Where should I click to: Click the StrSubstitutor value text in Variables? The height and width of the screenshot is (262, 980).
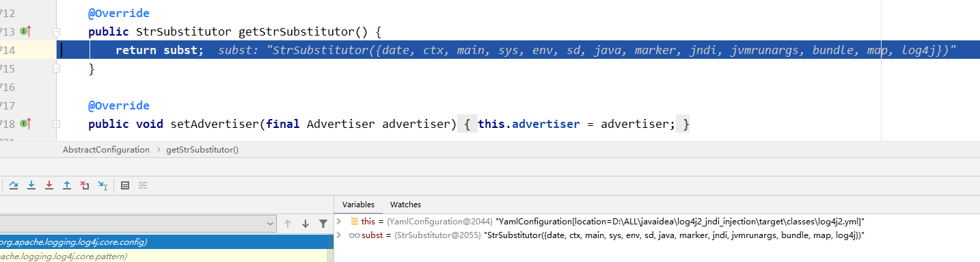674,235
